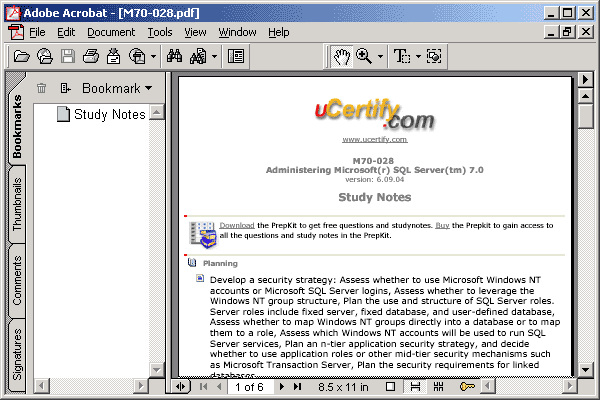Toggle navigation pane from status bar

pos(181,387)
